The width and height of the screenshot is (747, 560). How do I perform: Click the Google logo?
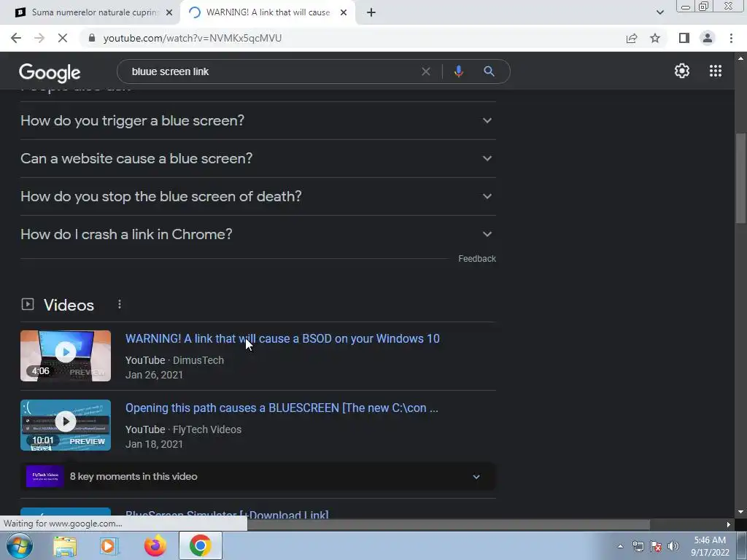pyautogui.click(x=50, y=72)
